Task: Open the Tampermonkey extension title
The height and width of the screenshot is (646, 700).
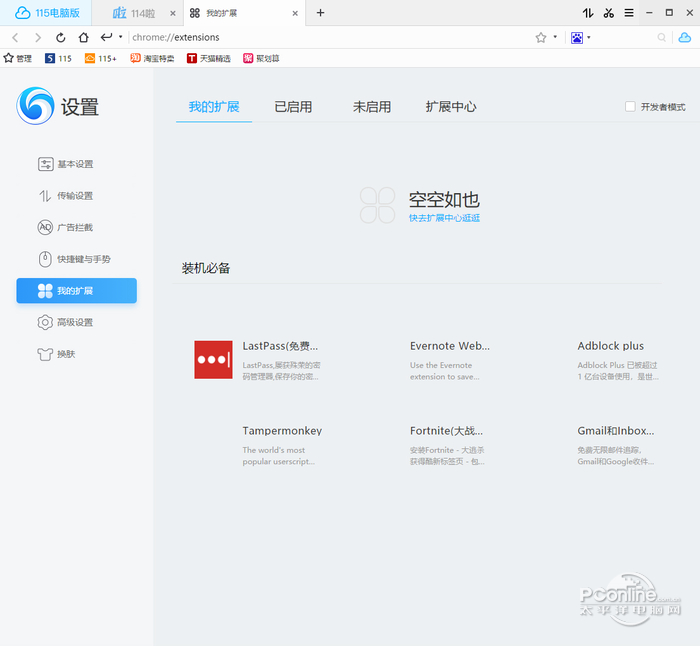Action: click(x=282, y=431)
